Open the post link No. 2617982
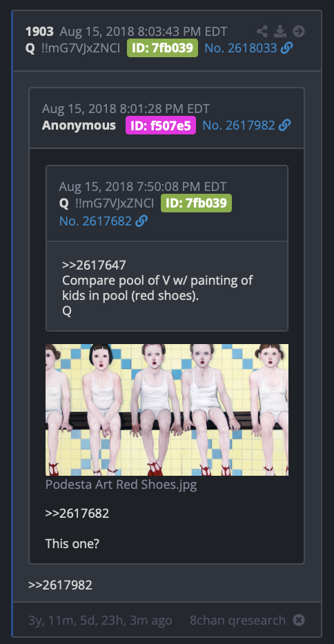This screenshot has height=644, width=334. tap(239, 125)
